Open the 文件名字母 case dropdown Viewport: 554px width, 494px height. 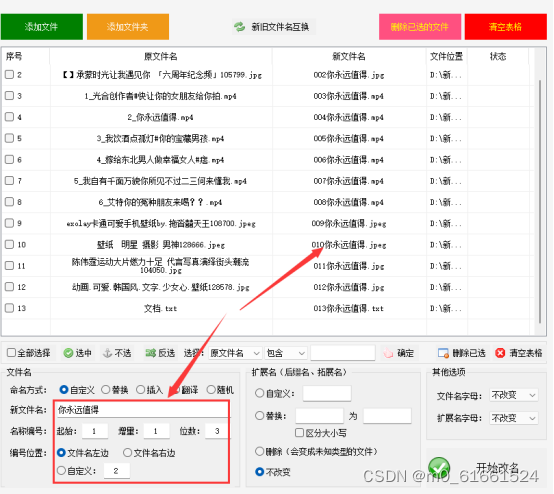tap(514, 395)
